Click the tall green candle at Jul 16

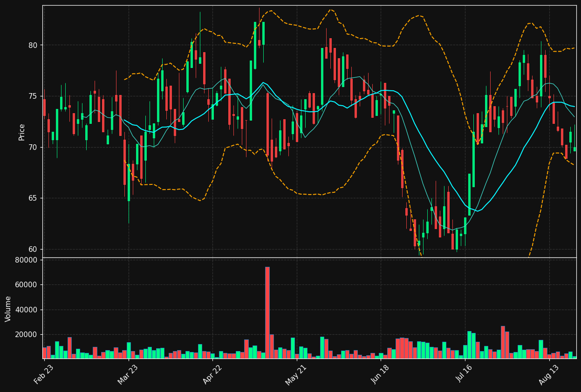click(473, 159)
